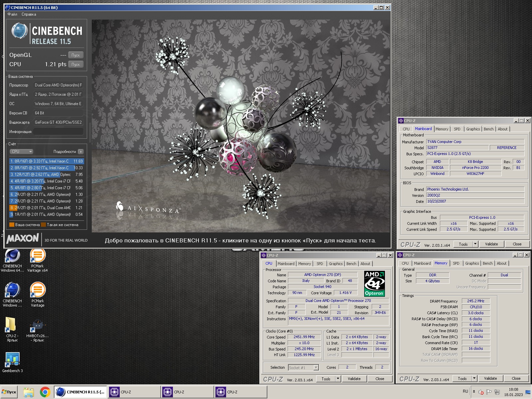Select ranking row 2 Intel Xeon 10.33

click(47, 168)
